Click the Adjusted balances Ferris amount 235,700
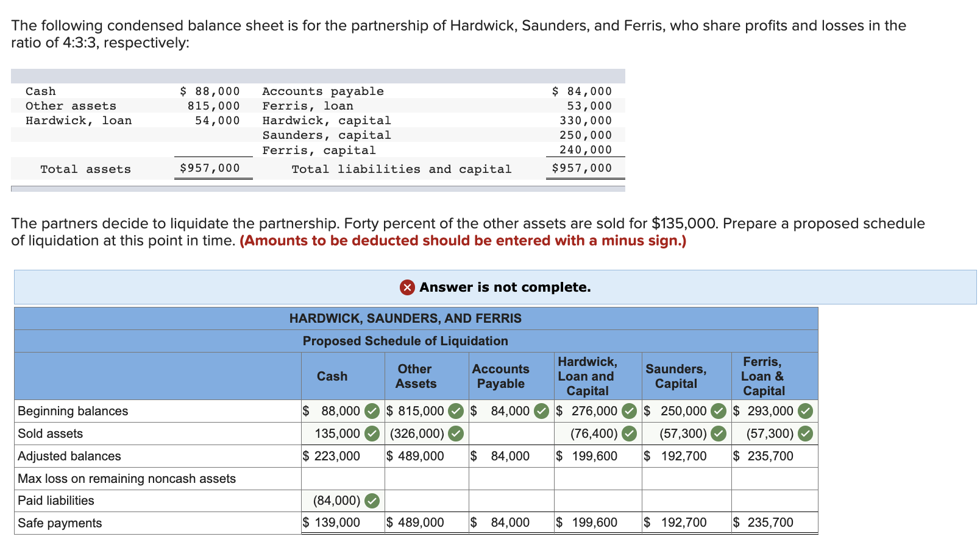Image resolution: width=980 pixels, height=559 pixels. (x=769, y=455)
